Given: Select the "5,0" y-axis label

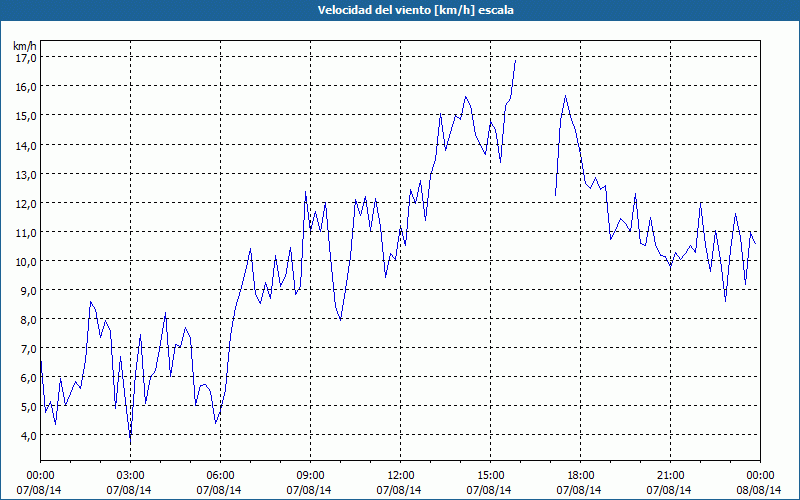Looking at the screenshot, I should pos(28,407).
